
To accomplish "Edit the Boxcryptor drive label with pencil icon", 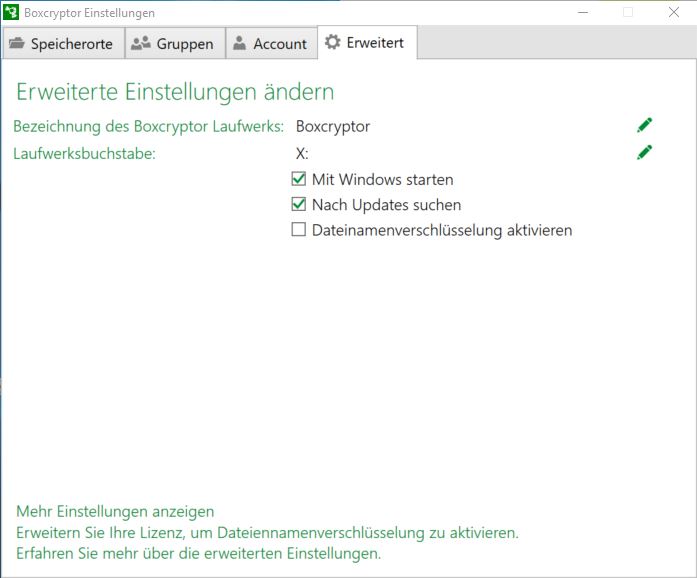I will [645, 125].
